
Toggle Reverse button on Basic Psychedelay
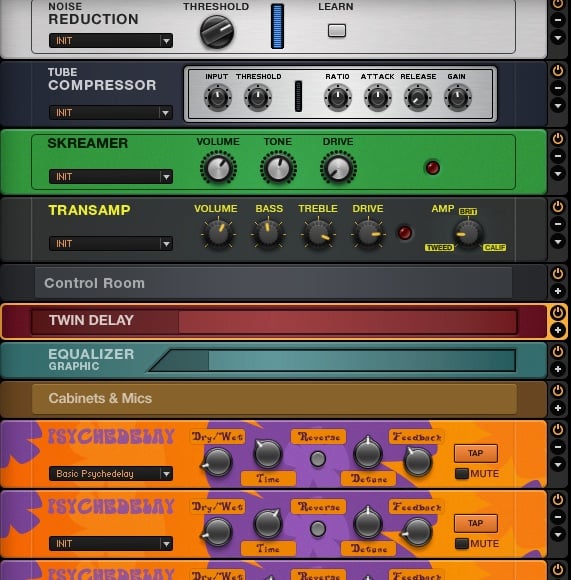point(318,459)
